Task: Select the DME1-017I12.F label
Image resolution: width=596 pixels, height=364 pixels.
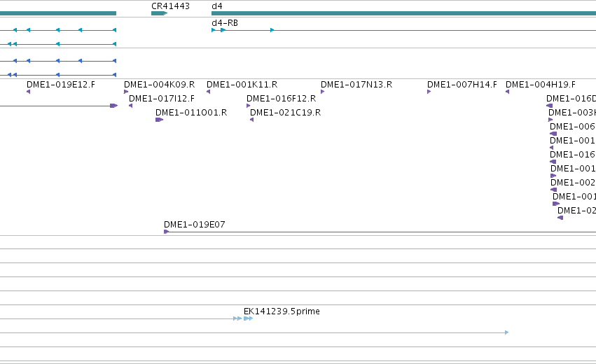Action: click(x=162, y=99)
